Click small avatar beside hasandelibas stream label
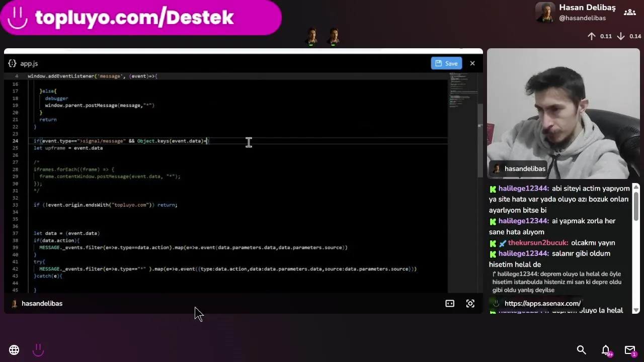This screenshot has height=362, width=644. 15,304
